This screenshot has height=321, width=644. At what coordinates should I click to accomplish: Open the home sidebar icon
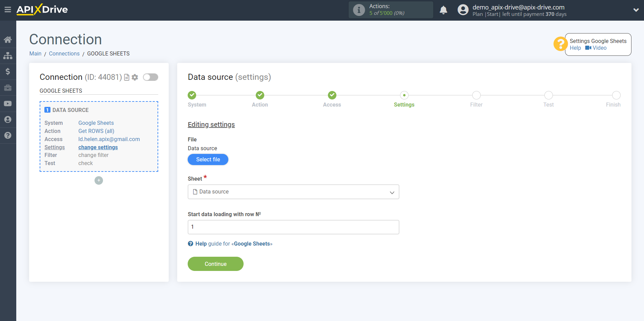pyautogui.click(x=8, y=40)
